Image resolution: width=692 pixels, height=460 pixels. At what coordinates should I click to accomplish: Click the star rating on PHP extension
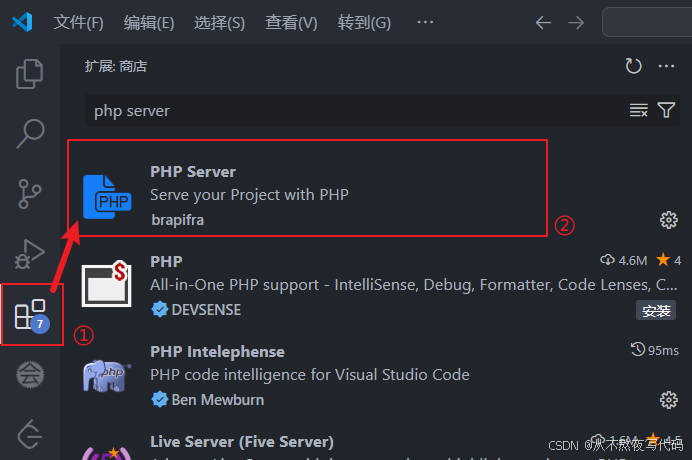point(669,260)
